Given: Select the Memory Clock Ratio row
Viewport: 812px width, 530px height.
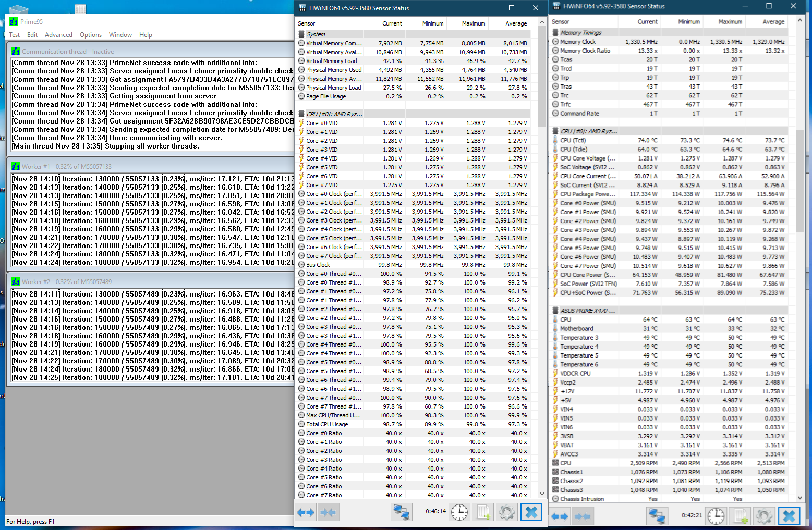Looking at the screenshot, I should [669, 51].
